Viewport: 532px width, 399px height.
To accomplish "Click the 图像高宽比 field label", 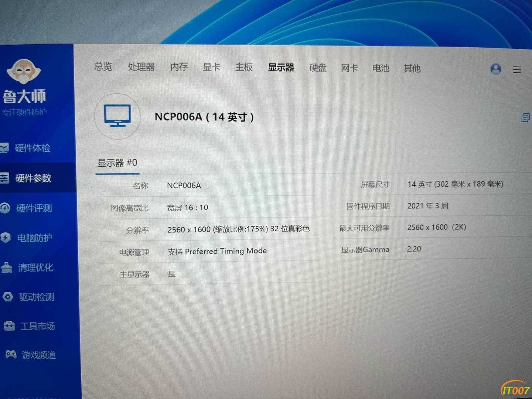I will coord(130,208).
